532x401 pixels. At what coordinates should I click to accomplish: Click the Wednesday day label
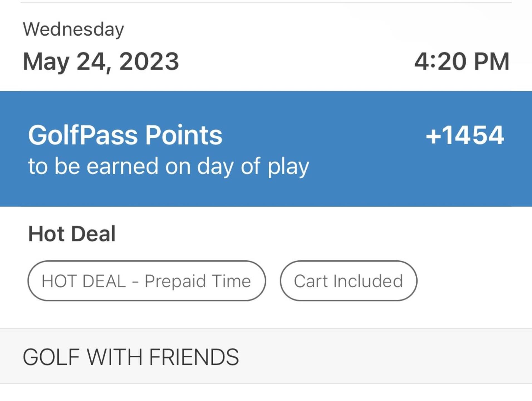coord(73,29)
